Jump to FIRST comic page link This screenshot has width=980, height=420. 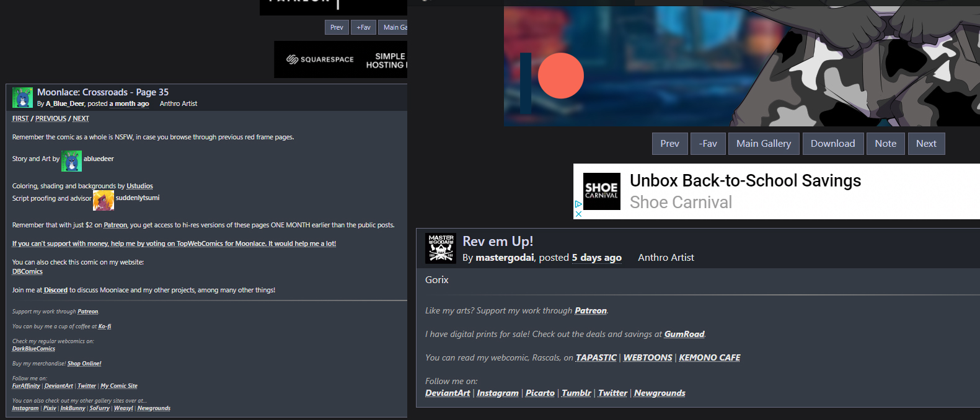click(20, 118)
